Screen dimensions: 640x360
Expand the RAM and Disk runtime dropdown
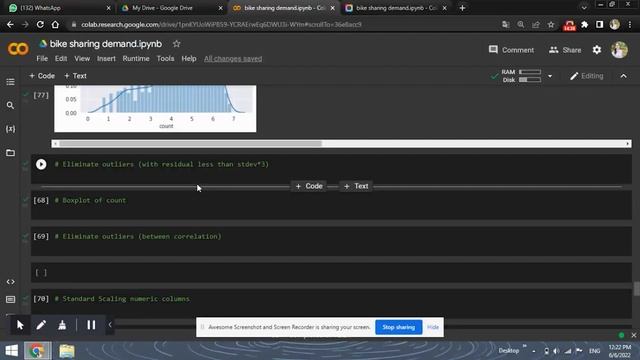pos(550,76)
